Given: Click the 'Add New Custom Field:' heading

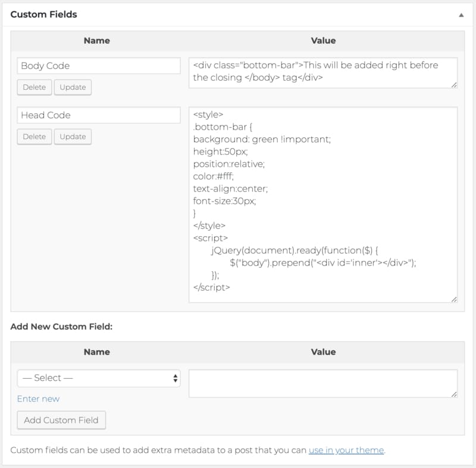Looking at the screenshot, I should [61, 326].
